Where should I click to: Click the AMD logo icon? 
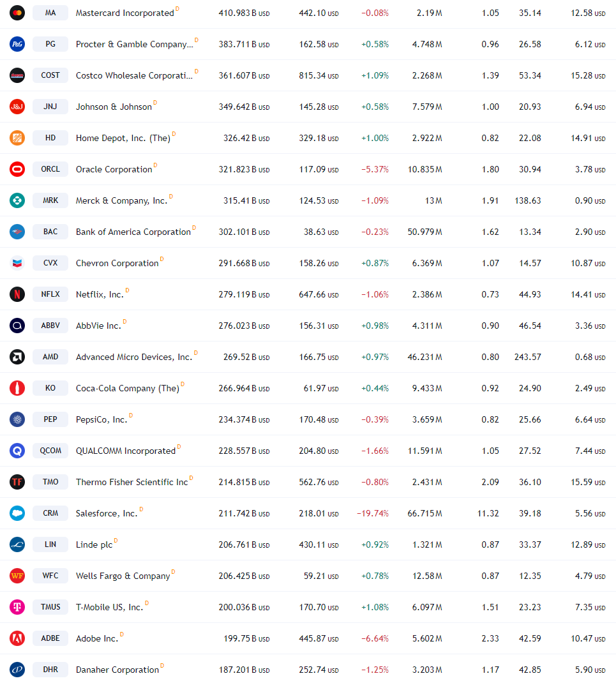[x=17, y=357]
